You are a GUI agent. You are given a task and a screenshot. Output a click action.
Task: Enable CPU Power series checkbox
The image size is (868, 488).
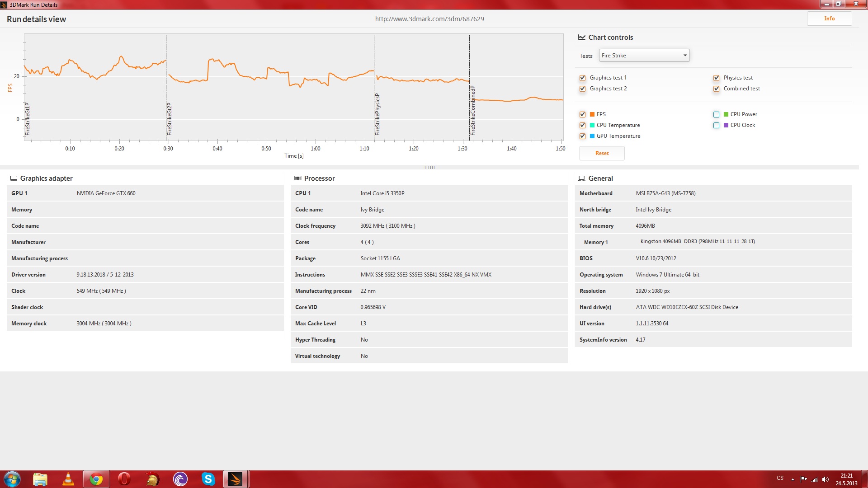pos(717,114)
